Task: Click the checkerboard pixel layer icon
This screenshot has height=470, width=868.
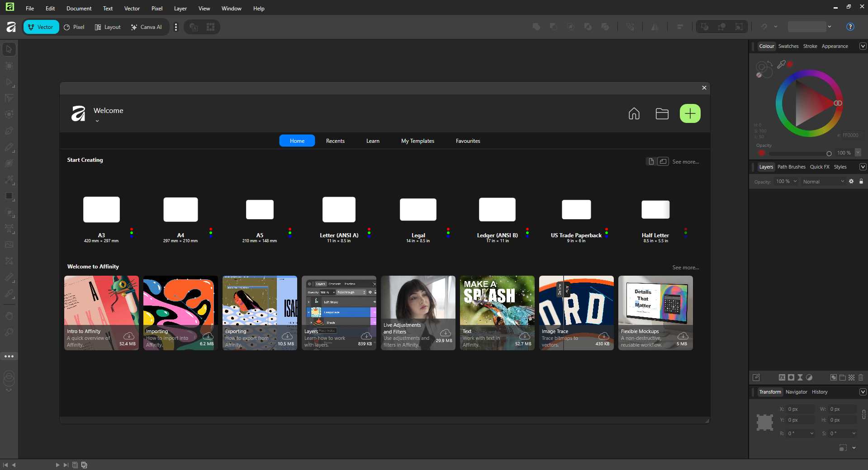Action: click(x=852, y=377)
